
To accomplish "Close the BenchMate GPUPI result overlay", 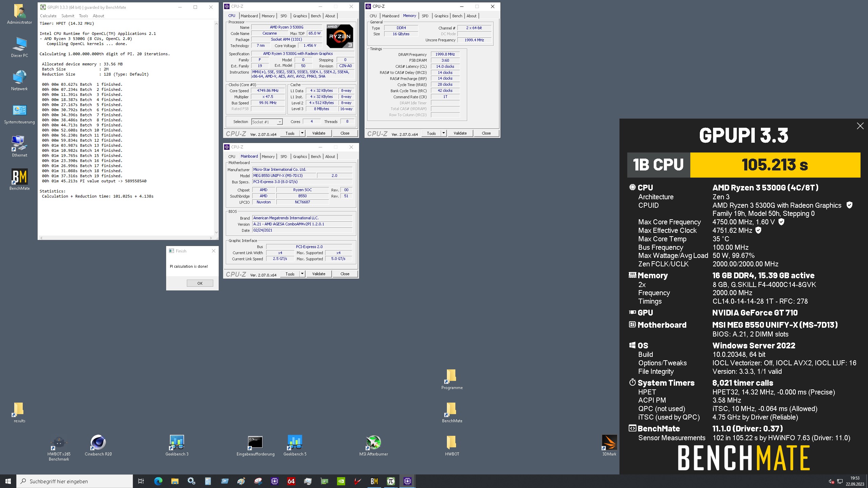I will click(x=860, y=126).
